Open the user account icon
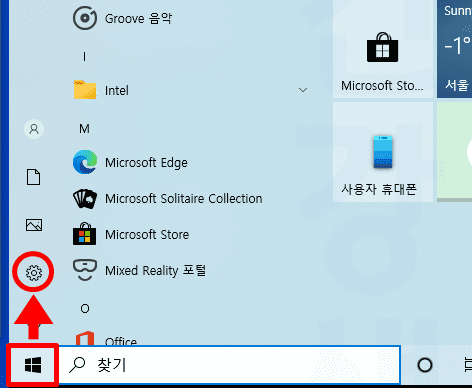 [x=34, y=129]
